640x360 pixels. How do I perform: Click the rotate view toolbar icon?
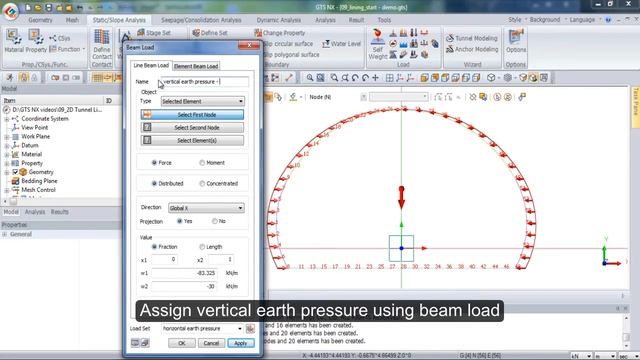(x=355, y=77)
